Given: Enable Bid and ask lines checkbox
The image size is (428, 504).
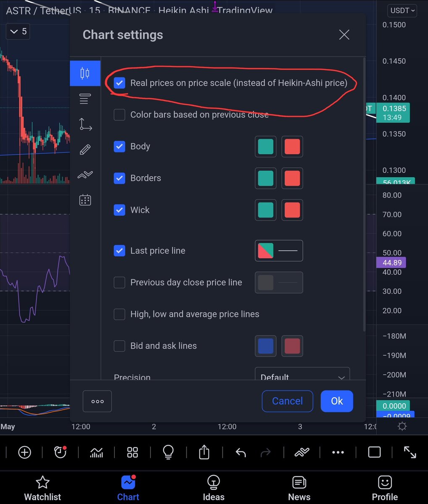Looking at the screenshot, I should [120, 346].
